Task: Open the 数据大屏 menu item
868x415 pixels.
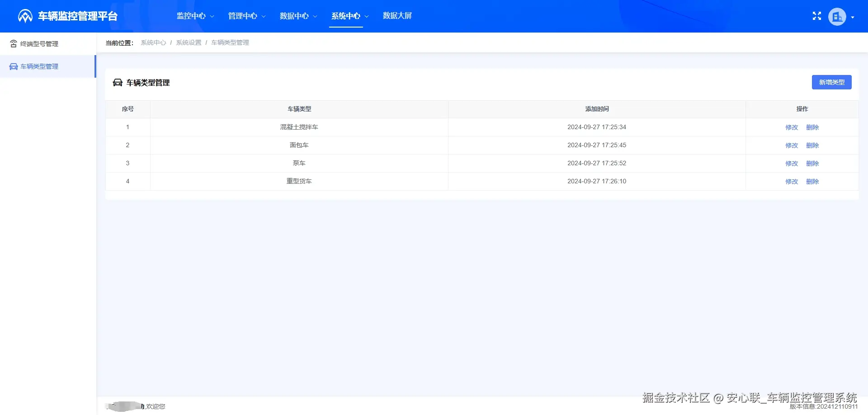Action: [x=397, y=16]
